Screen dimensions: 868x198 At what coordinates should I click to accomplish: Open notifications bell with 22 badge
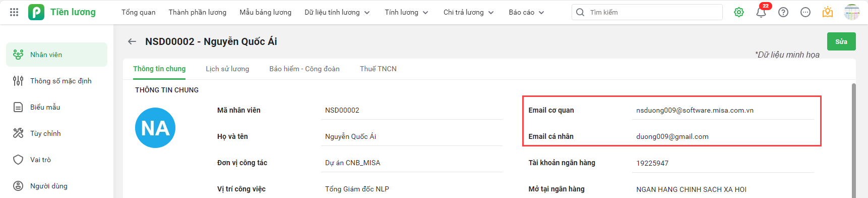pyautogui.click(x=762, y=12)
